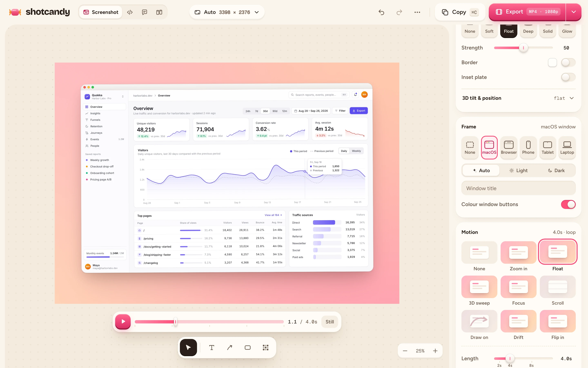588x368 pixels.
Task: Click the blue Export button in dashboard
Action: tap(359, 111)
